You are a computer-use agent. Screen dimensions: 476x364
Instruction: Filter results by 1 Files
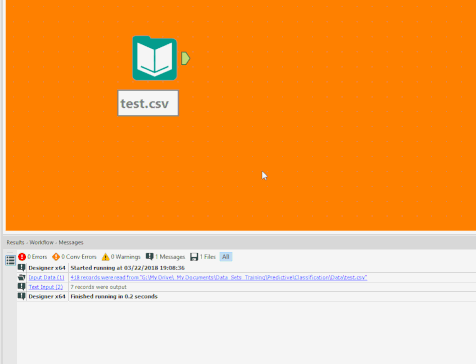pyautogui.click(x=203, y=257)
